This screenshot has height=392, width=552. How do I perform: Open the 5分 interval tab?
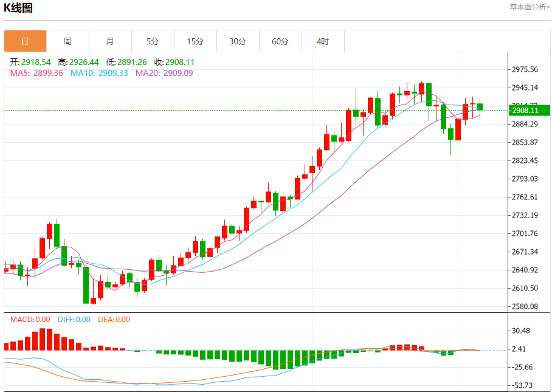pos(153,41)
